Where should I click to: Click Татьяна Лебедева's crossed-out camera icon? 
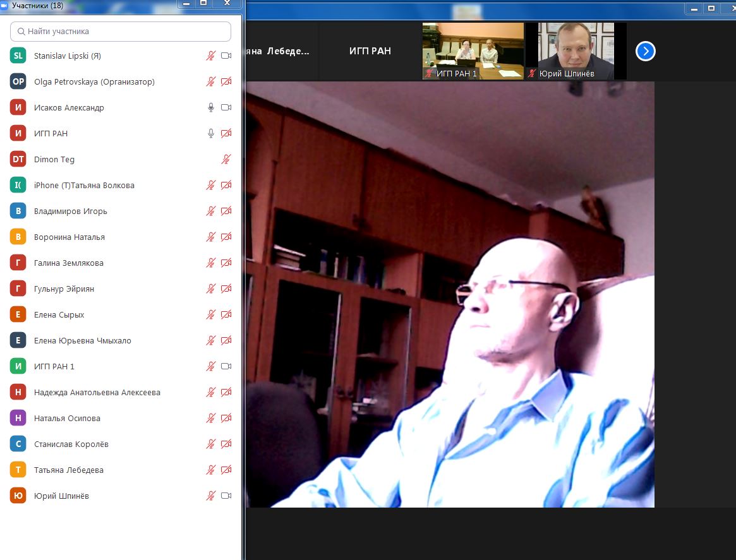[226, 470]
